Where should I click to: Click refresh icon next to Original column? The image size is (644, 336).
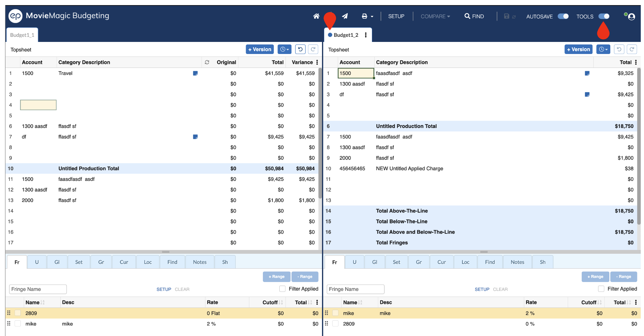point(207,62)
